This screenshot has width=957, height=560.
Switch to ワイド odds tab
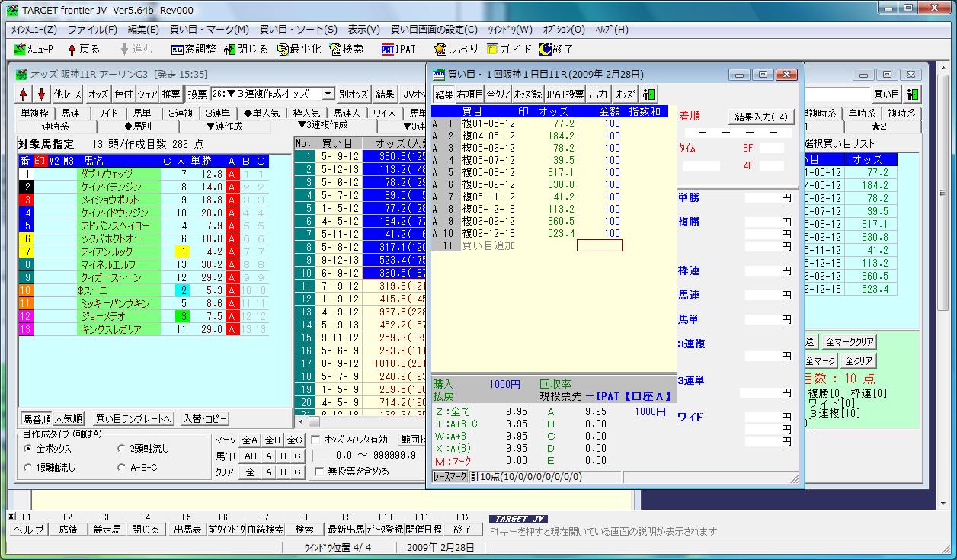pyautogui.click(x=107, y=114)
